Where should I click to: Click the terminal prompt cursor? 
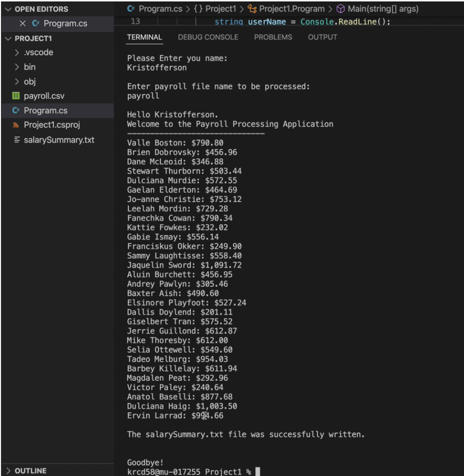tap(257, 472)
